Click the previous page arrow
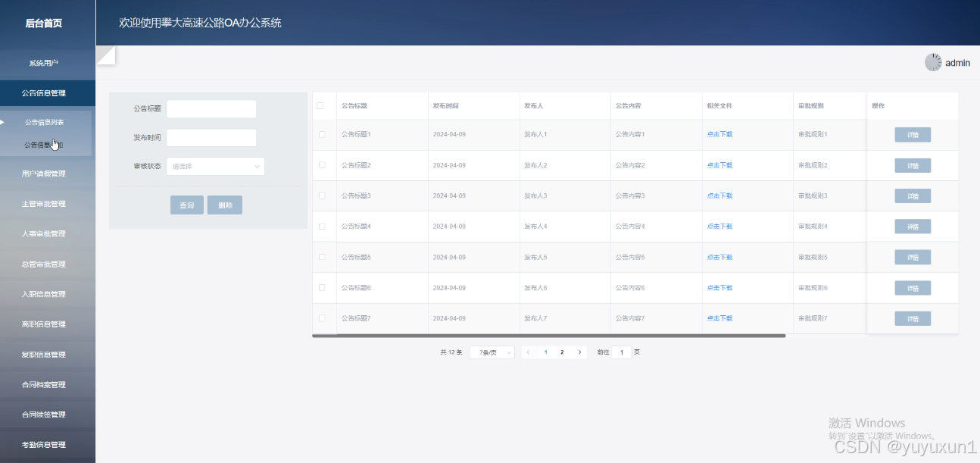The width and height of the screenshot is (980, 463). point(529,352)
